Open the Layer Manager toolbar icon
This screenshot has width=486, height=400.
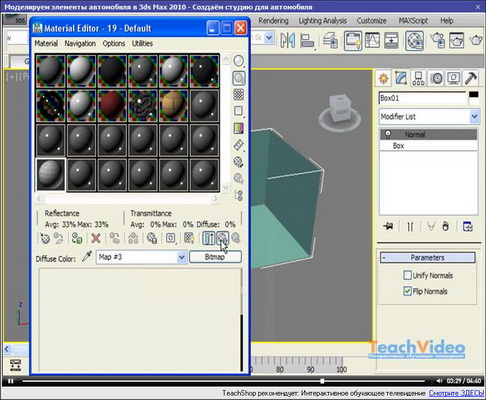330,41
